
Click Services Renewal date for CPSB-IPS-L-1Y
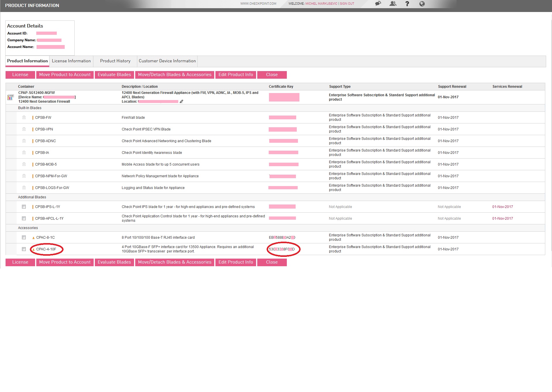(x=503, y=207)
